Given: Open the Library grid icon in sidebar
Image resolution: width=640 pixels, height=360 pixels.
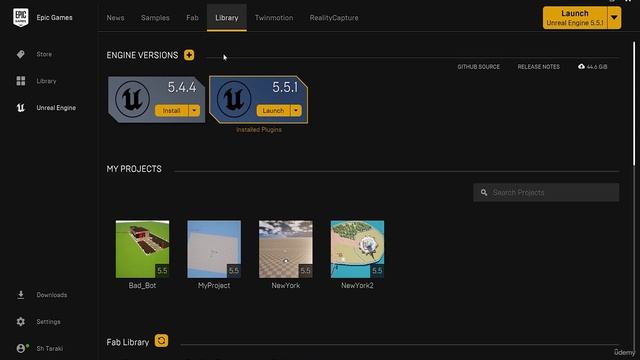Looking at the screenshot, I should [x=21, y=81].
